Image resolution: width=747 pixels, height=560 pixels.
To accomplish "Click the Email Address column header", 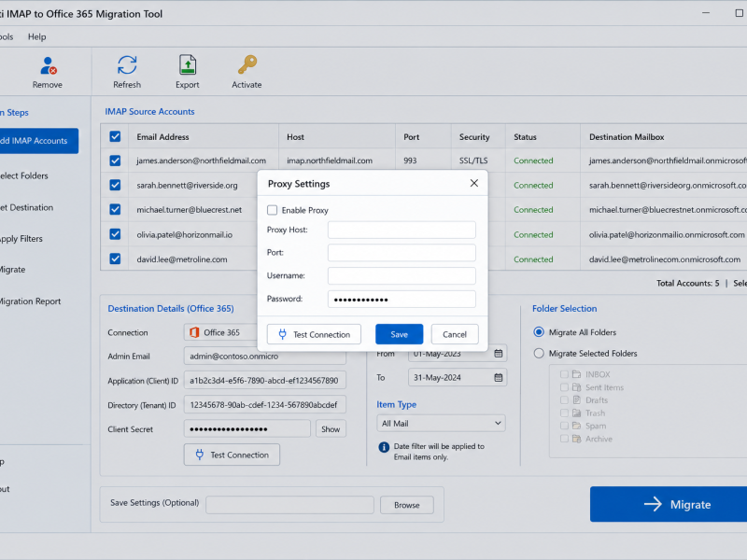I will (162, 137).
